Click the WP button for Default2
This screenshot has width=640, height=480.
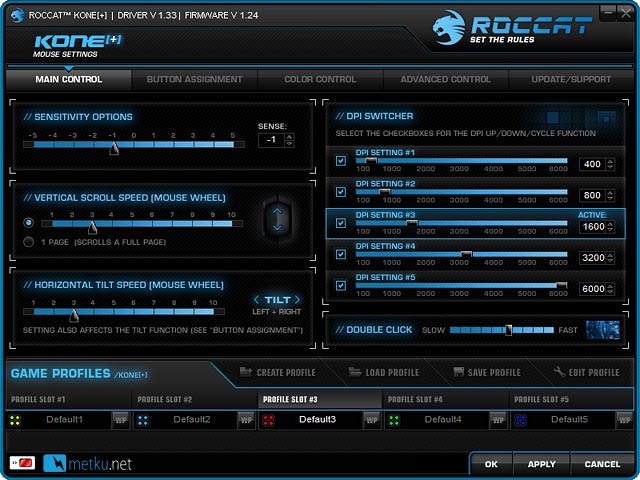(246, 420)
